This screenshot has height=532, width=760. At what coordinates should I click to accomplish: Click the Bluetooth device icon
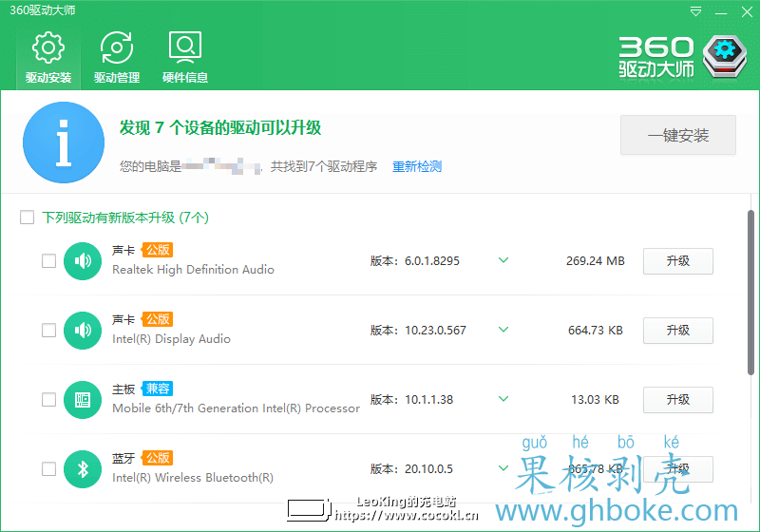coord(83,469)
